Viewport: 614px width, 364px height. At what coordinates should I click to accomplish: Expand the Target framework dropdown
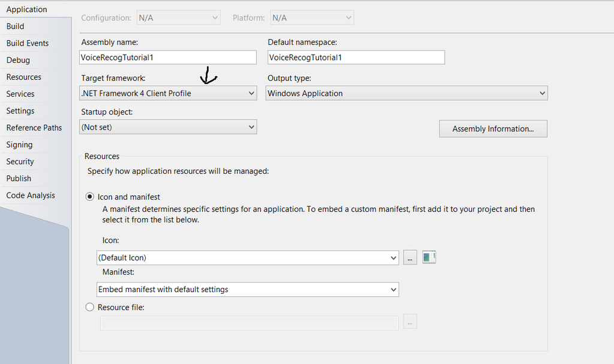[168, 94]
